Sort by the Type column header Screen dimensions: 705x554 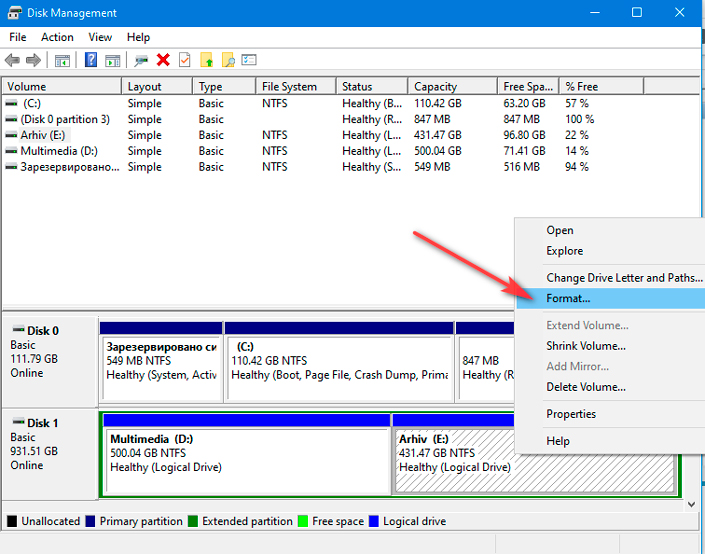[224, 86]
